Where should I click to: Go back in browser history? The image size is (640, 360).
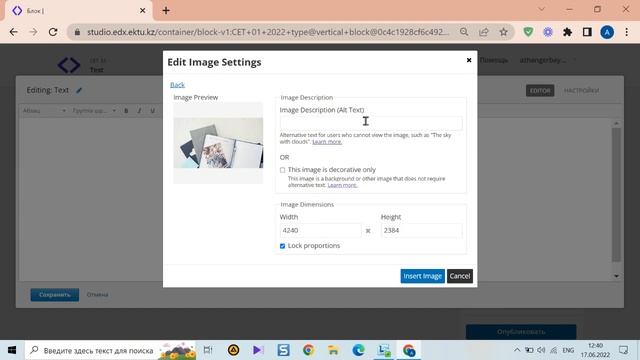click(x=13, y=32)
